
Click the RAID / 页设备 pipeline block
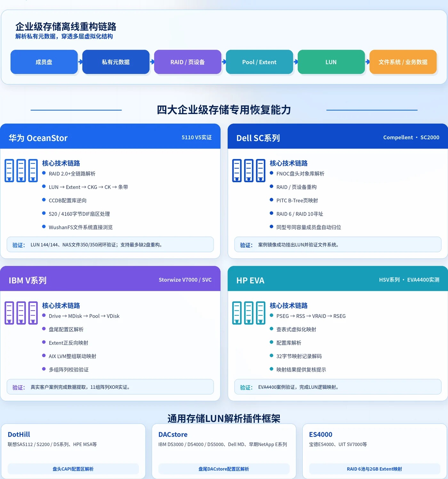pos(188,62)
